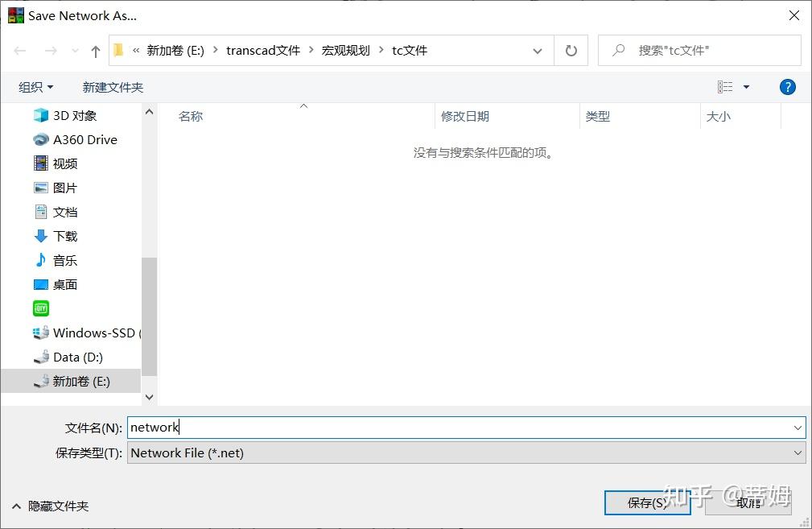Open the view options dropdown icon
The image size is (812, 529).
(x=744, y=87)
